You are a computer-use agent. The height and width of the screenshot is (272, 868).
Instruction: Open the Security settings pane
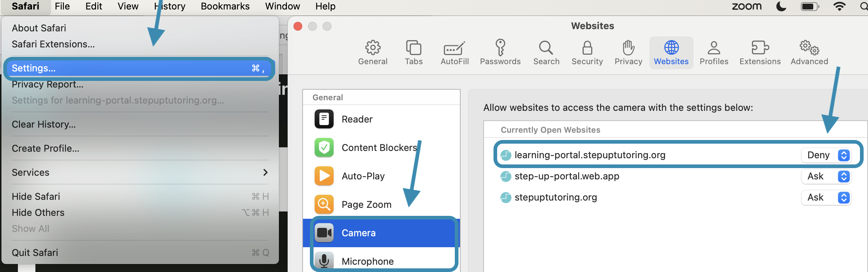[587, 53]
